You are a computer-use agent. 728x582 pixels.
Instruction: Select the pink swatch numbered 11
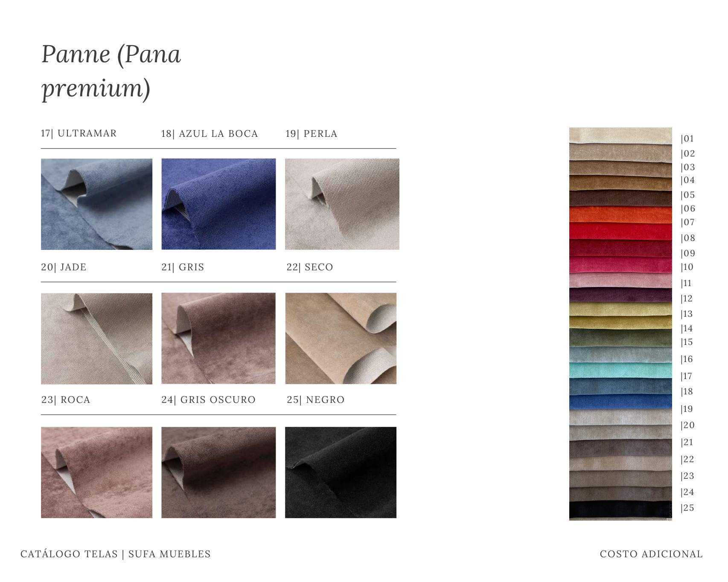620,281
